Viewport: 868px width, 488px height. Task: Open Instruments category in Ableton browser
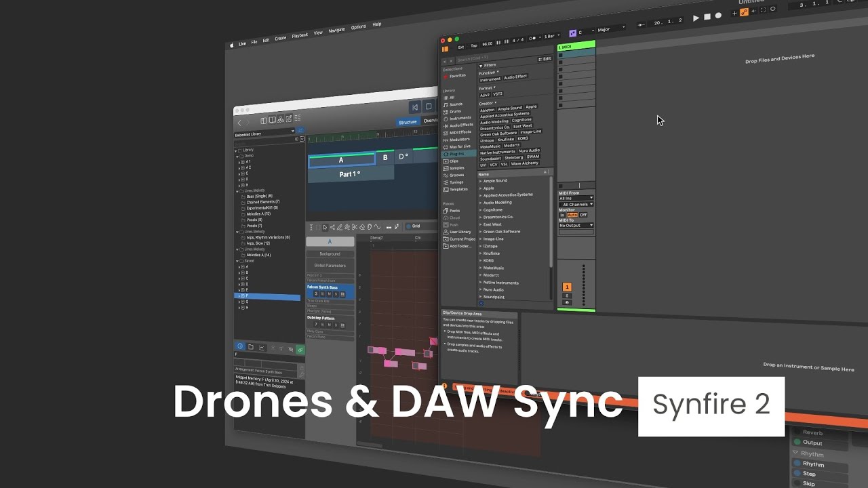click(x=459, y=118)
